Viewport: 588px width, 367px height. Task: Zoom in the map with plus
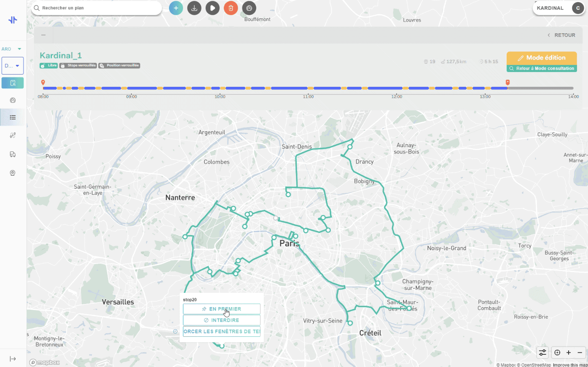[x=569, y=352]
